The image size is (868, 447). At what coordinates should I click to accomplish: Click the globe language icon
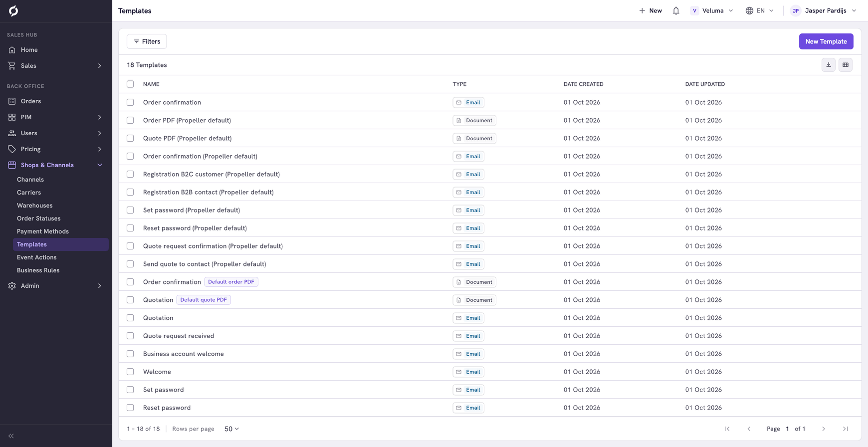click(x=749, y=10)
